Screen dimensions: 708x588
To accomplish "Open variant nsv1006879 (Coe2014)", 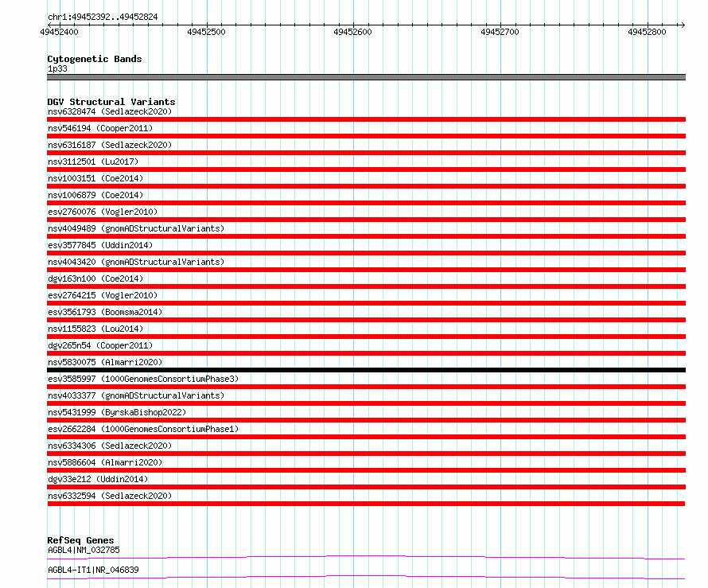I will (x=95, y=195).
